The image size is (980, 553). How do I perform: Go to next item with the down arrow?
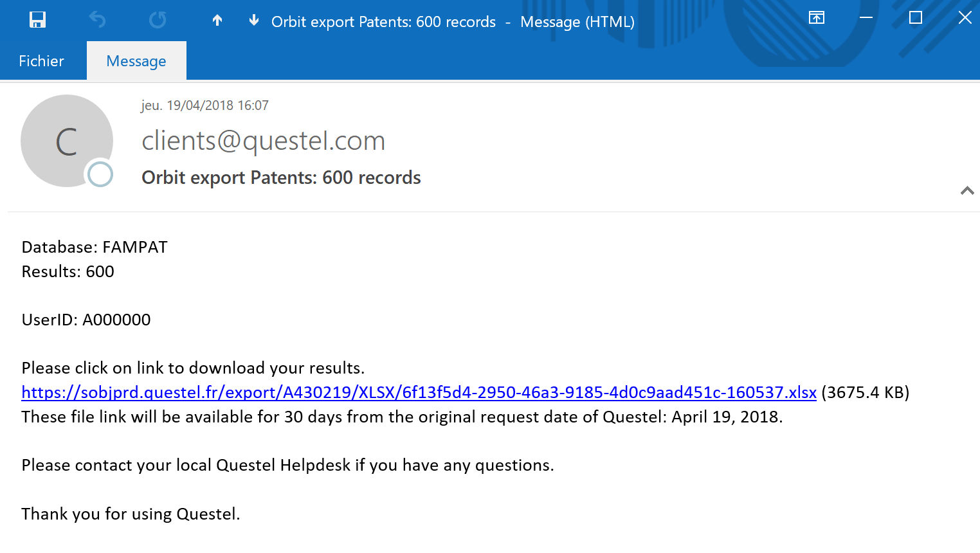(x=254, y=20)
